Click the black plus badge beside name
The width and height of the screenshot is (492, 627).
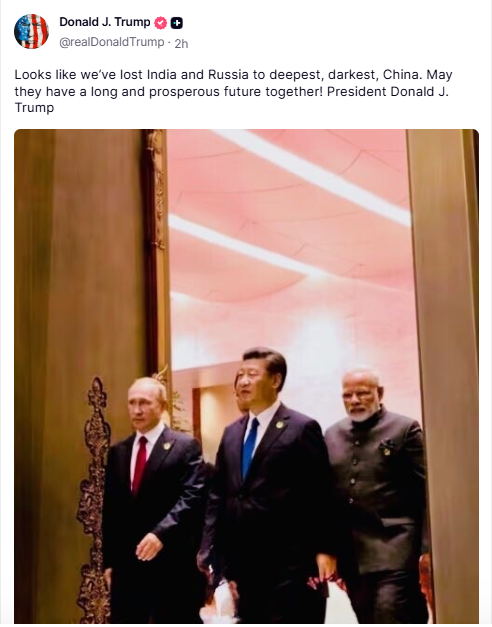[176, 23]
